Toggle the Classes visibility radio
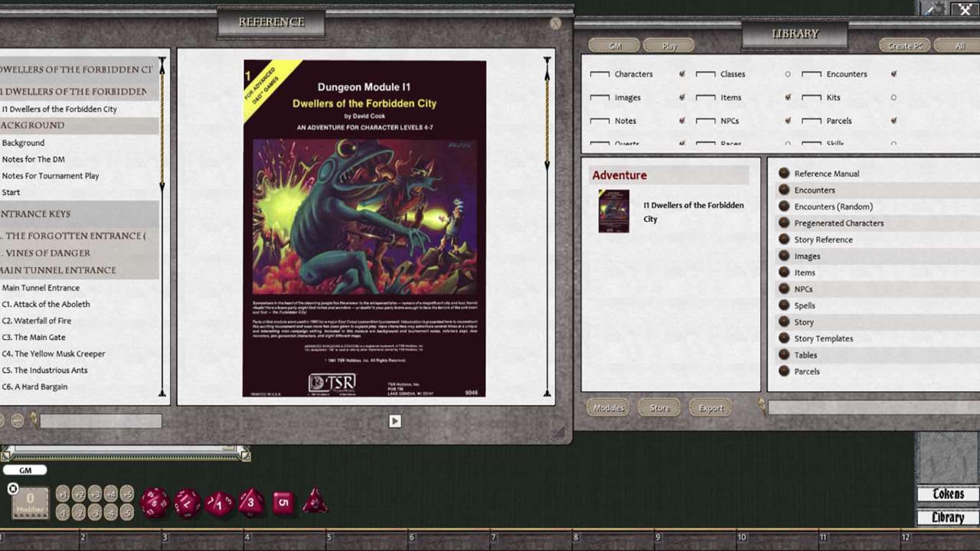This screenshot has width=980, height=551. coord(788,74)
